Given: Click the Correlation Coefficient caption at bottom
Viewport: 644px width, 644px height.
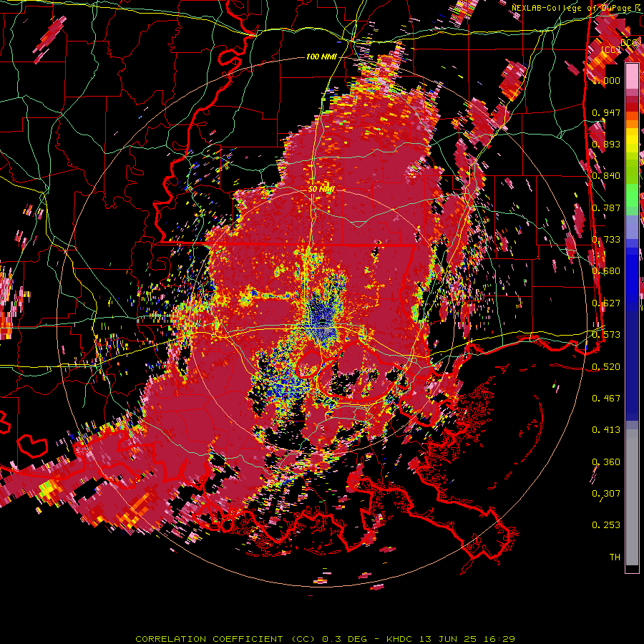Looking at the screenshot, I should click(325, 639).
